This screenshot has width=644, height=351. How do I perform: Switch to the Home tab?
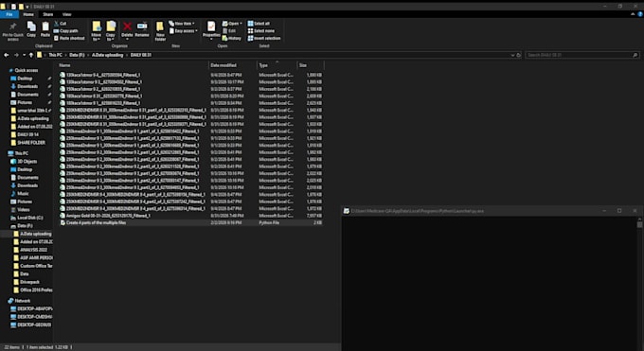pyautogui.click(x=28, y=14)
